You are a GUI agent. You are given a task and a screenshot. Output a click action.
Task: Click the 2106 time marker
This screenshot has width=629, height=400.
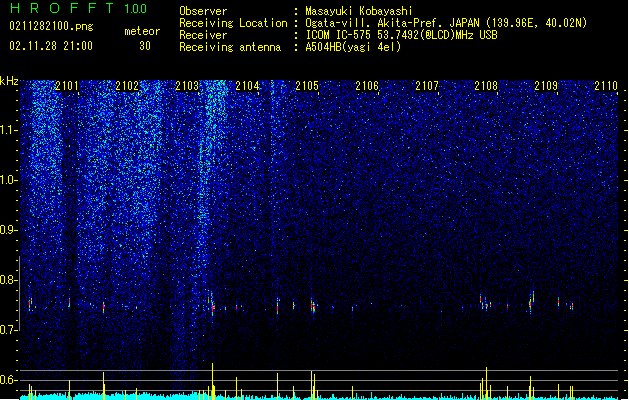(367, 86)
